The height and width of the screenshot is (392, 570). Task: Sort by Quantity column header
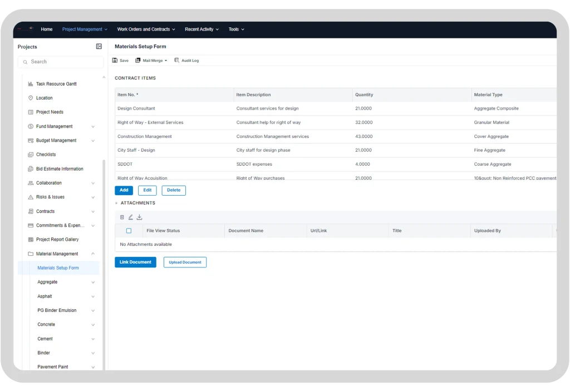412,95
